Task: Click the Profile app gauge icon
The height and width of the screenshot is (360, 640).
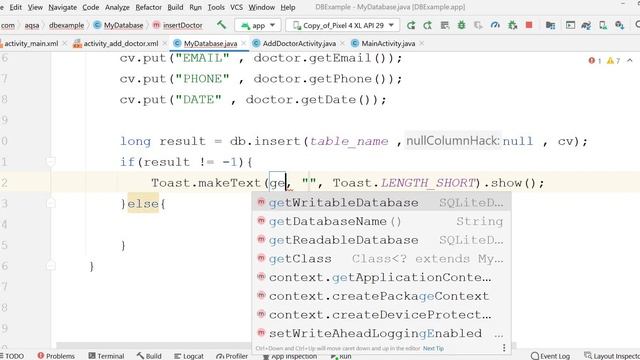Action: [x=495, y=25]
